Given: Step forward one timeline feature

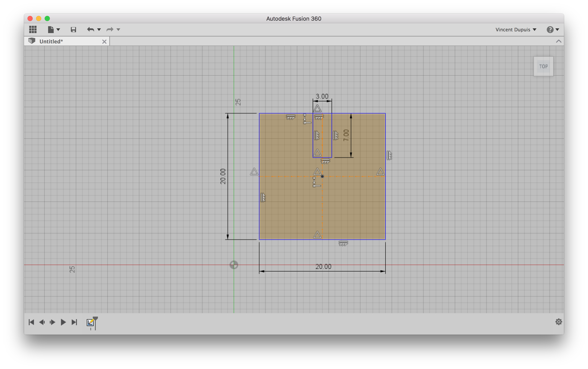Looking at the screenshot, I should pos(52,322).
